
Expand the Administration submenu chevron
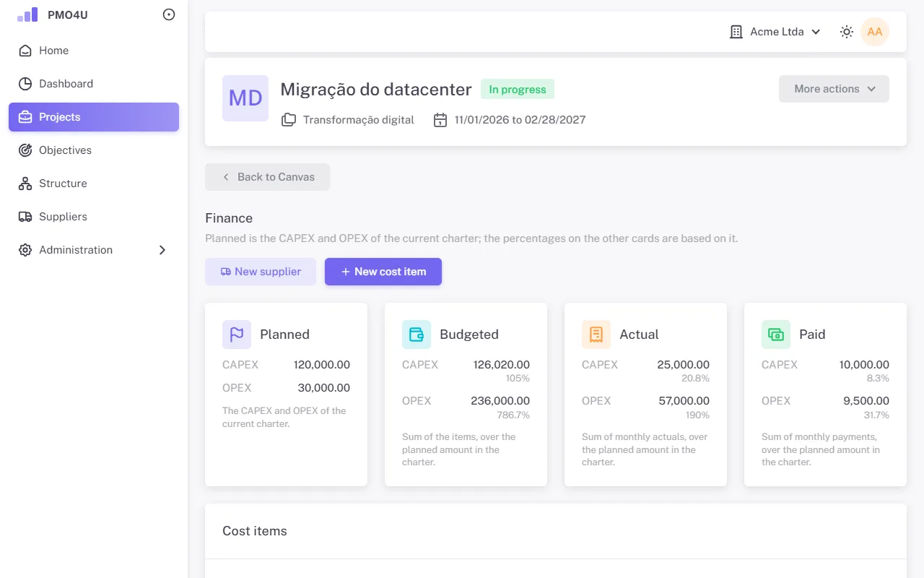[x=162, y=250]
